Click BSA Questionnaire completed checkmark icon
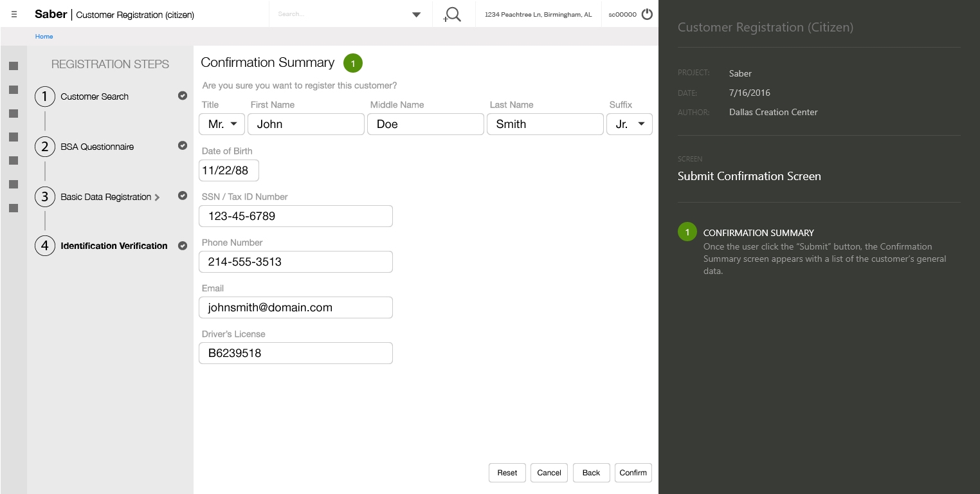Viewport: 980px width, 494px height. tap(183, 145)
